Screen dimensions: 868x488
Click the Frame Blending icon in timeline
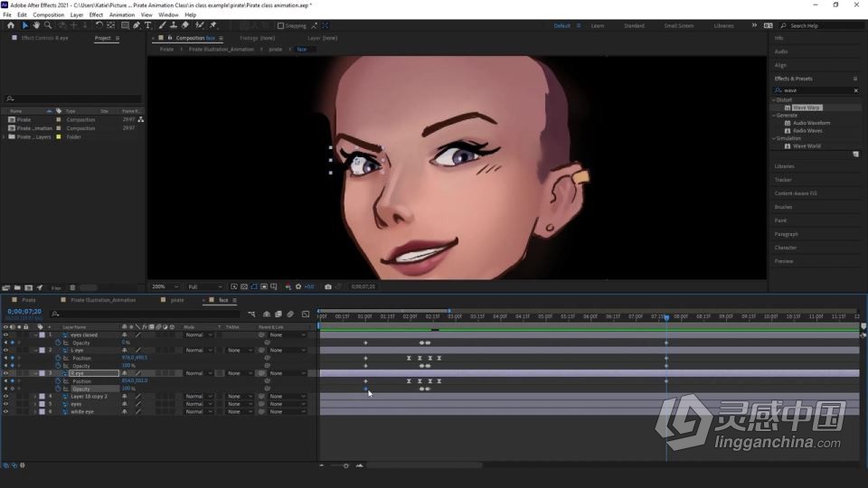coord(278,314)
